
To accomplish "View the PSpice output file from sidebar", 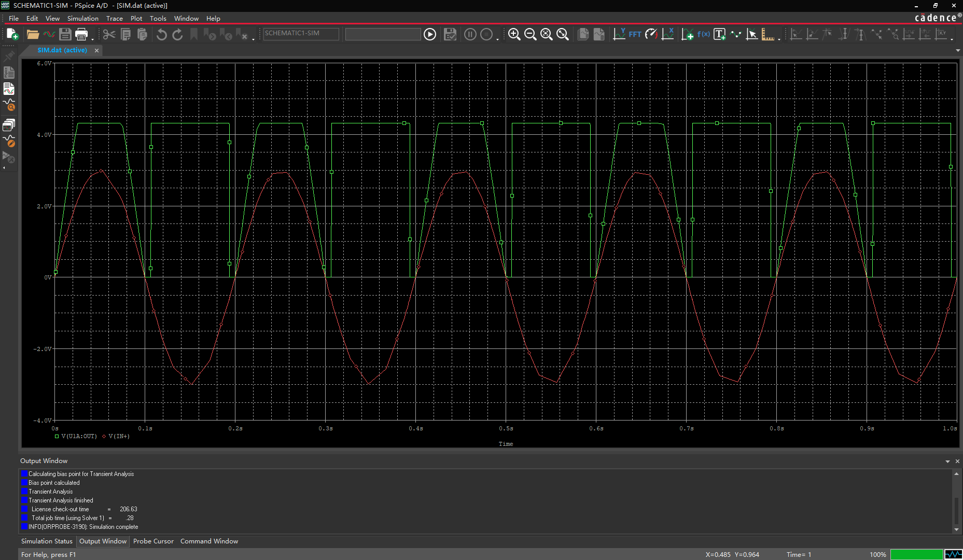I will (x=9, y=73).
